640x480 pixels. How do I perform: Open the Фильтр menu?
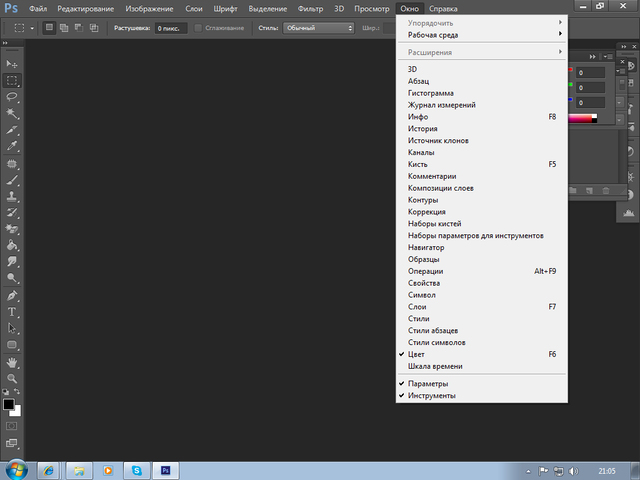pos(310,9)
